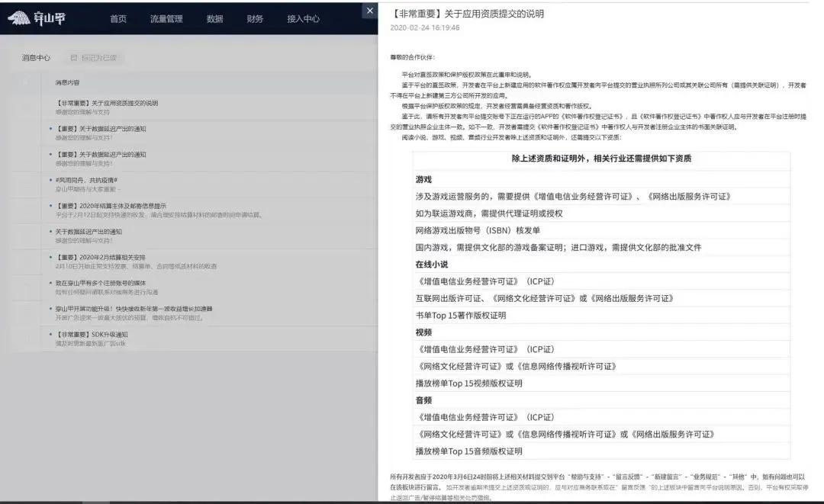Viewport: 824px width, 504px height.
Task: Open the 流量管理 menu item
Action: [x=168, y=18]
